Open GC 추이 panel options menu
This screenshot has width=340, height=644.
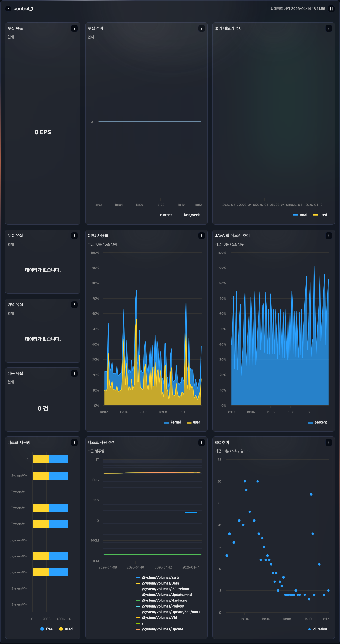pos(329,443)
